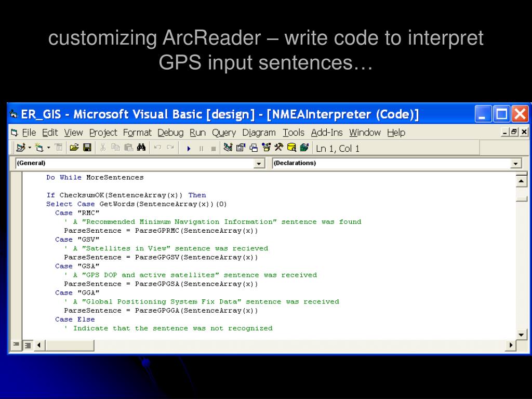Click the 'ParseGPRMC(SentenceArray(x))' assignment line
The image size is (532, 399).
tap(161, 231)
